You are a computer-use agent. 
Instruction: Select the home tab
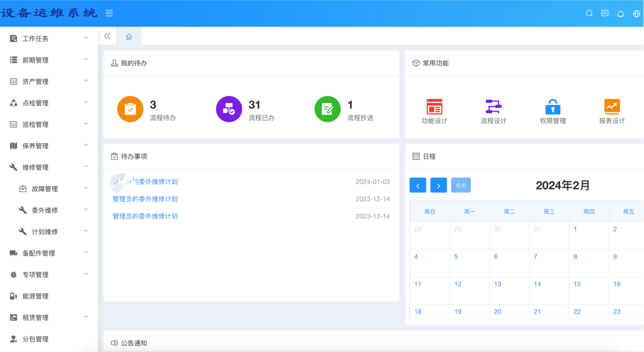[129, 37]
